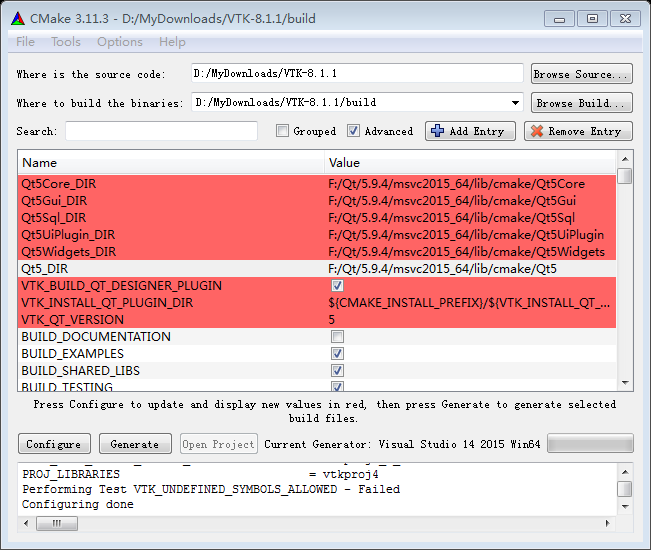Viewport: 651px width, 550px height.
Task: Click the red X icon on Remove Entry
Action: 536,131
